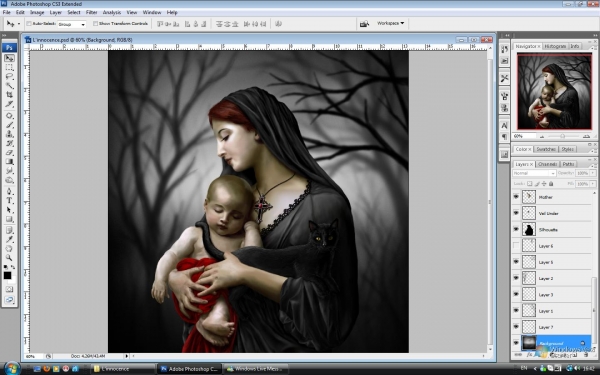This screenshot has height=375, width=600.
Task: Hide the Background layer eye
Action: click(516, 343)
